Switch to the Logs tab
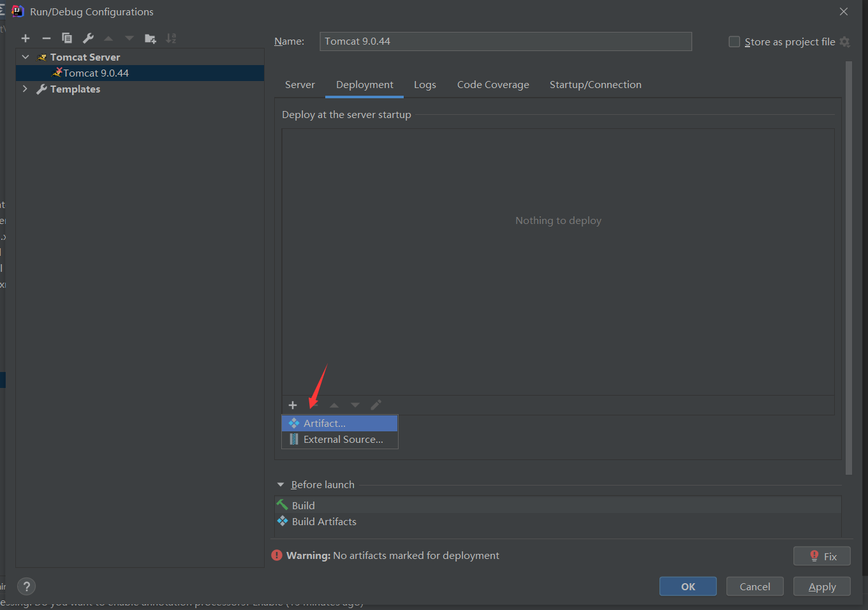868x610 pixels. click(425, 84)
